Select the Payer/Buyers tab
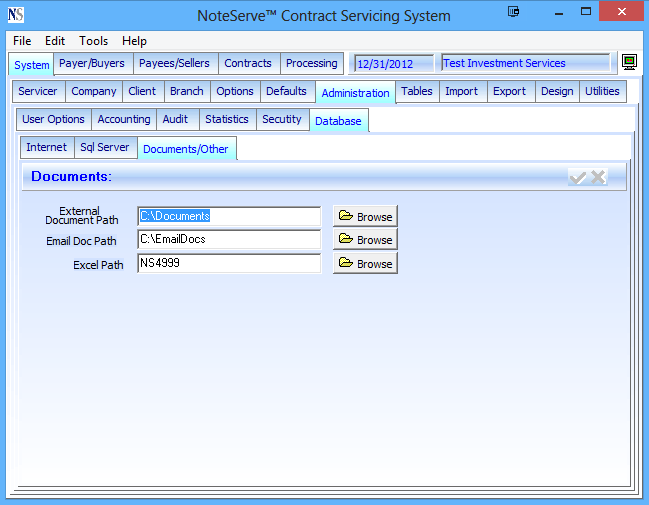This screenshot has width=649, height=505. [x=92, y=63]
